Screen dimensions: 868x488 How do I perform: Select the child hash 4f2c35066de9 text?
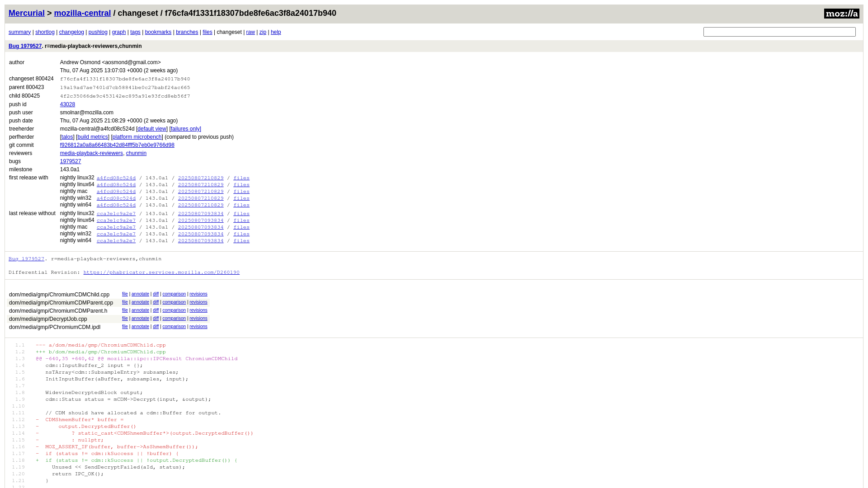point(125,96)
